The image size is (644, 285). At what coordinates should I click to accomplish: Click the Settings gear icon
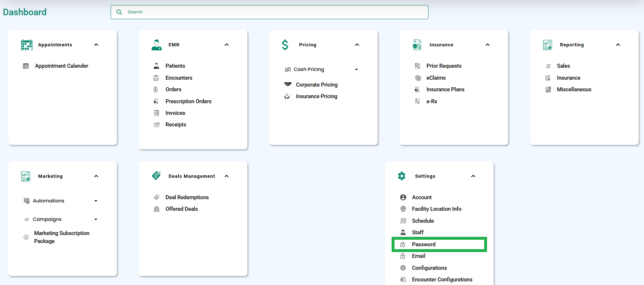tap(402, 176)
